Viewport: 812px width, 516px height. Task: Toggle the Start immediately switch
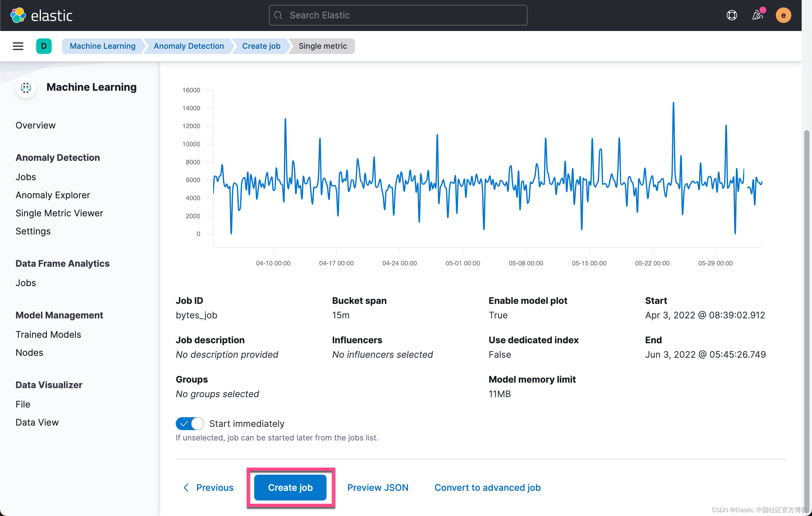[190, 424]
